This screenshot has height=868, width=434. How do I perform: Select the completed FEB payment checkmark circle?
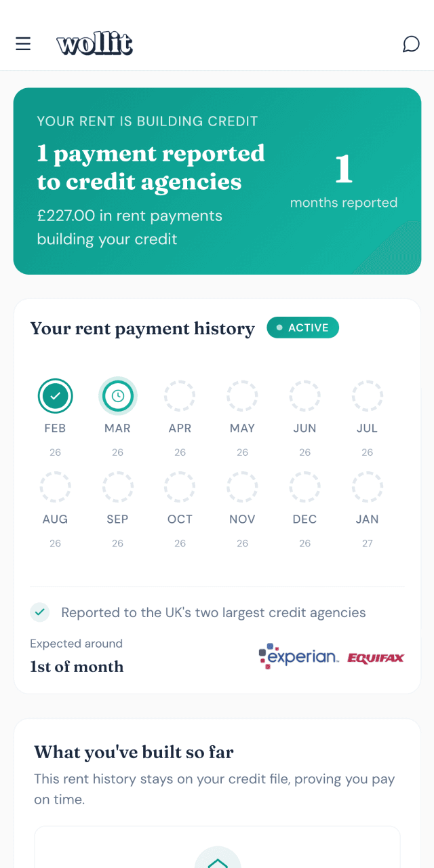coord(55,395)
